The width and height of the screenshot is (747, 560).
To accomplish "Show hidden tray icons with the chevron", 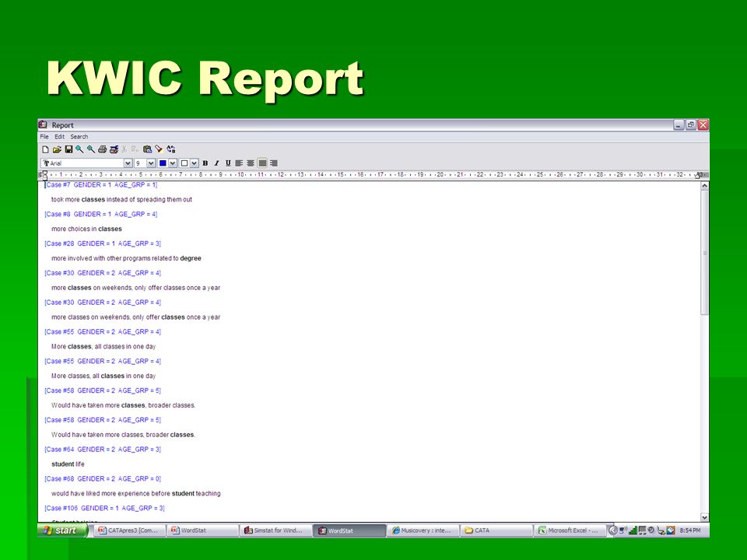I will (613, 530).
